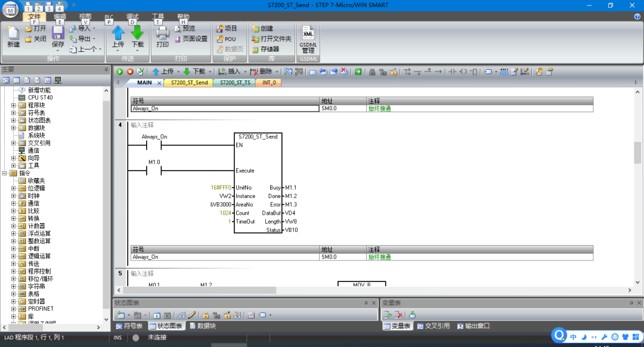This screenshot has width=644, height=347.
Task: Switch to the S7200_ST_TS editor tab
Action: (x=235, y=82)
